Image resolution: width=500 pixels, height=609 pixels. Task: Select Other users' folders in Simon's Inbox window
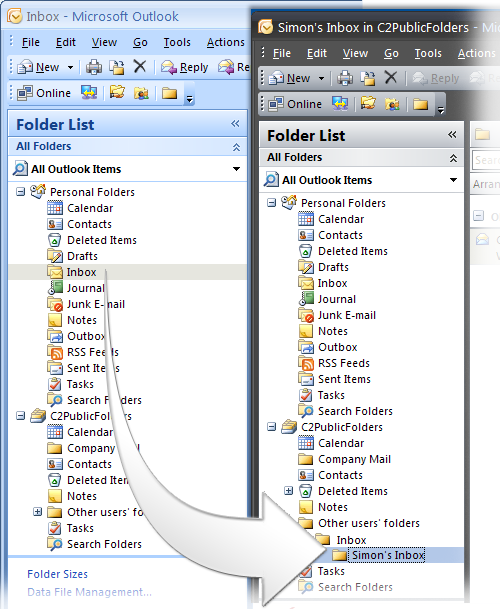[359, 523]
